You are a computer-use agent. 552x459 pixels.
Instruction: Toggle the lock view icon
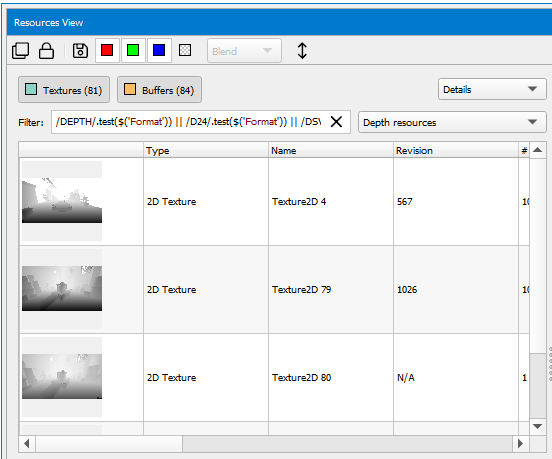point(46,51)
